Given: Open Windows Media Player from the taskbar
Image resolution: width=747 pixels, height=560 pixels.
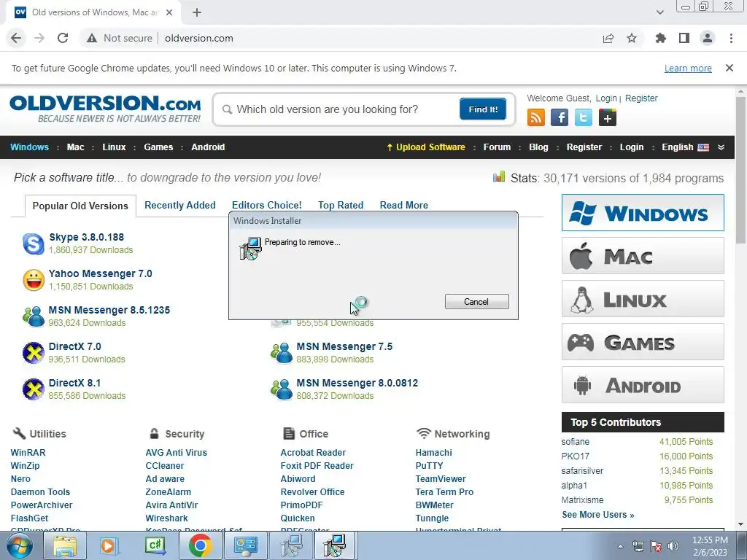Looking at the screenshot, I should point(109,545).
